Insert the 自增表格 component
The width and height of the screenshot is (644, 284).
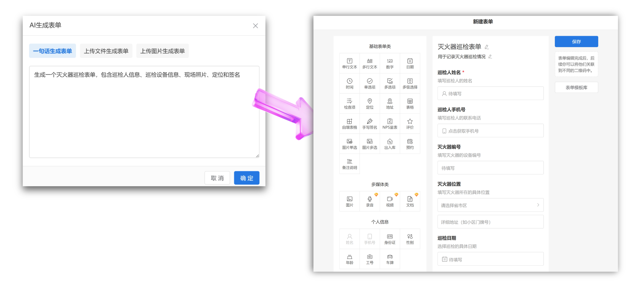point(349,124)
